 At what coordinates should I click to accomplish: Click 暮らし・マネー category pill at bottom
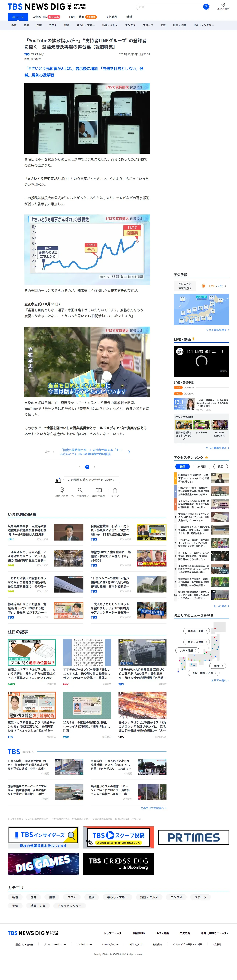[117, 897]
